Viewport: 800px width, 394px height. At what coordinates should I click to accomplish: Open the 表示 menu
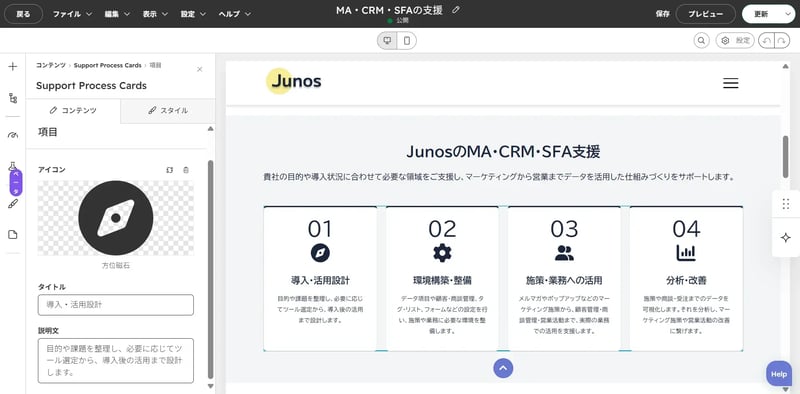tap(155, 14)
